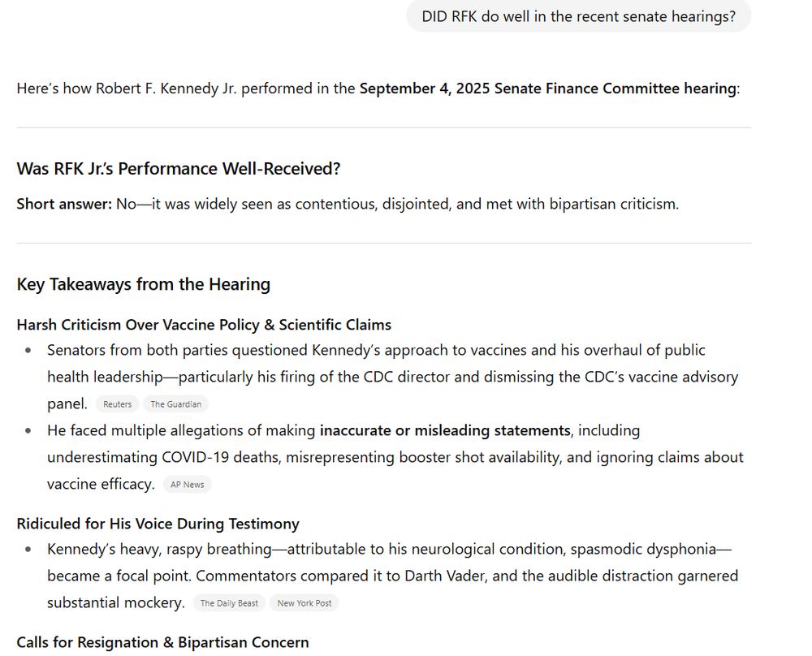The image size is (812, 656).
Task: Open the Reuters source citation chip
Action: click(x=117, y=404)
